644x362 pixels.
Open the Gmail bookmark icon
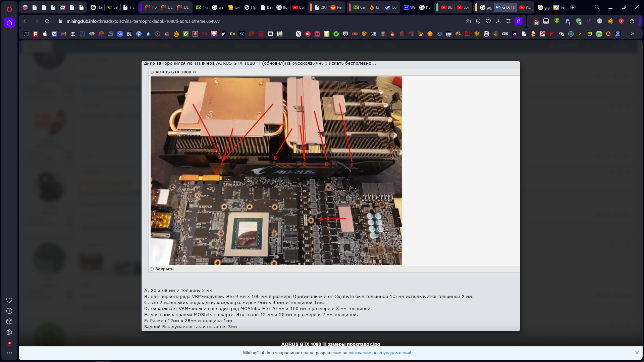coord(64,34)
